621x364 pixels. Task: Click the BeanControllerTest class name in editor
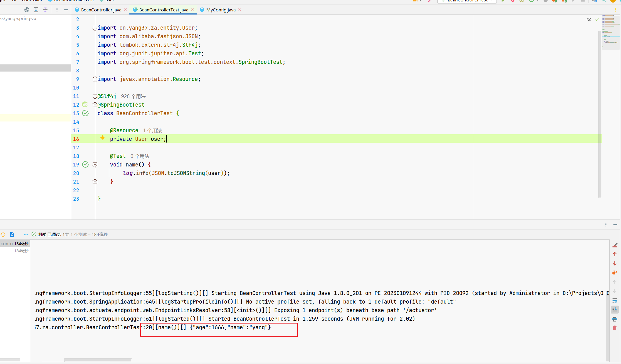click(144, 113)
